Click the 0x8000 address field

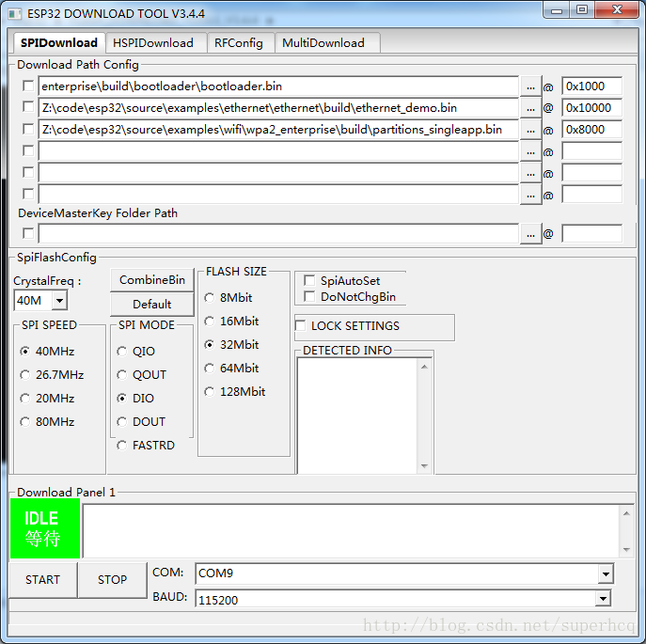tap(592, 130)
